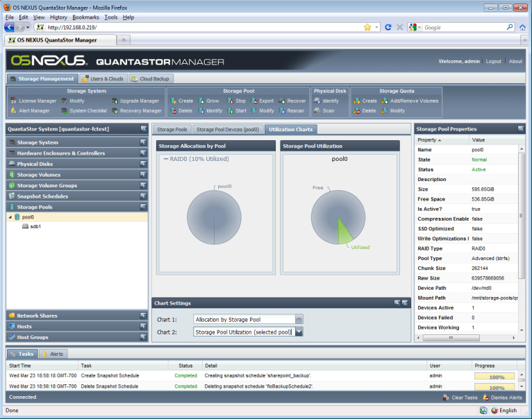Click the Google search field
Viewport: 532px width, 419px height.
(464, 28)
